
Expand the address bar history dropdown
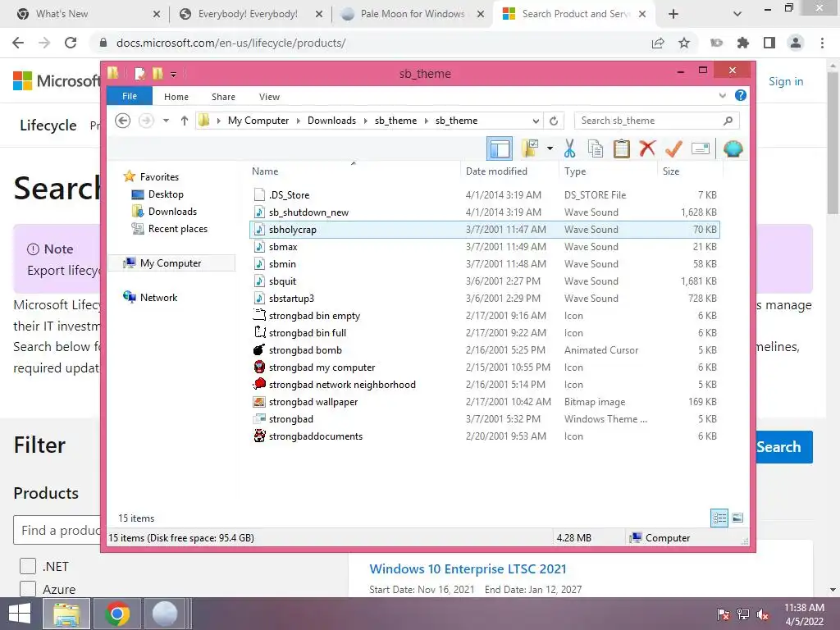coord(536,121)
